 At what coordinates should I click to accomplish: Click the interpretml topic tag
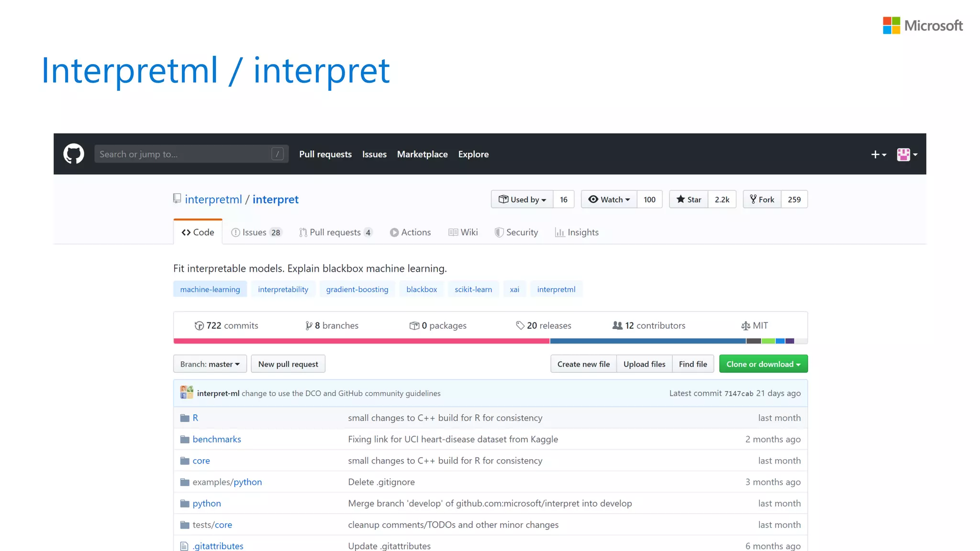(x=557, y=289)
